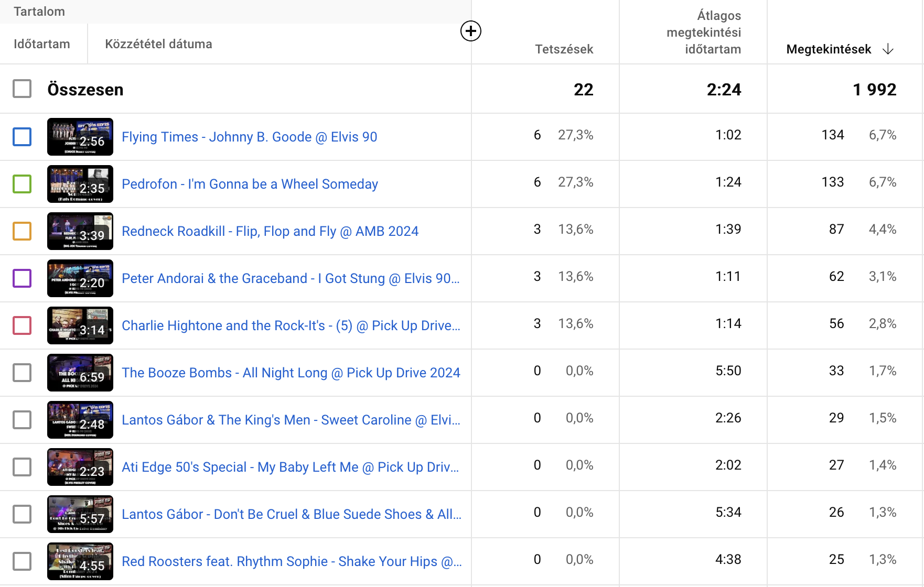Select the Időtartam column tab

[42, 44]
